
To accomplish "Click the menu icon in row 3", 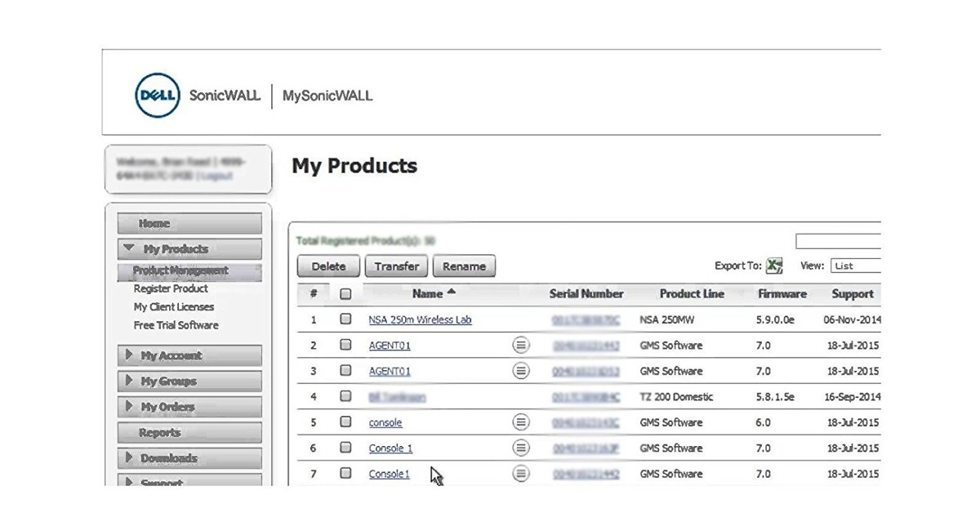I will click(520, 371).
